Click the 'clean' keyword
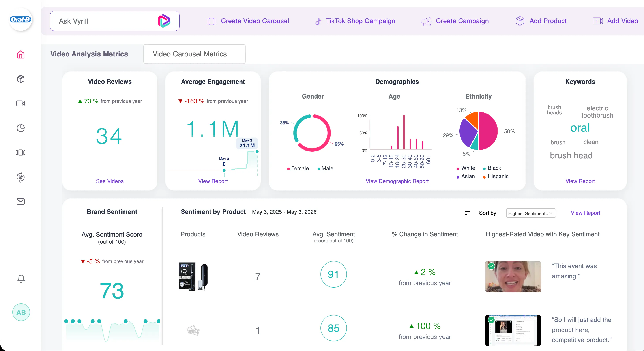The height and width of the screenshot is (351, 644). tap(591, 142)
